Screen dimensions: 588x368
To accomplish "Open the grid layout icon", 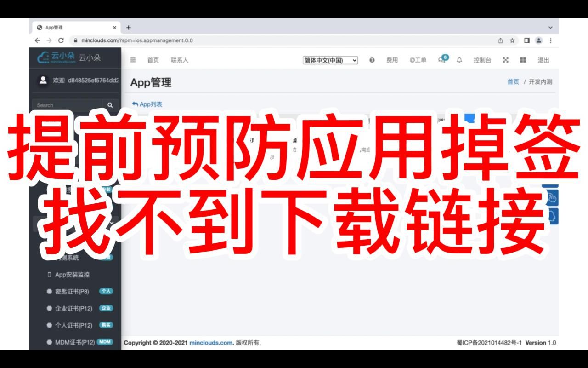I will click(523, 60).
